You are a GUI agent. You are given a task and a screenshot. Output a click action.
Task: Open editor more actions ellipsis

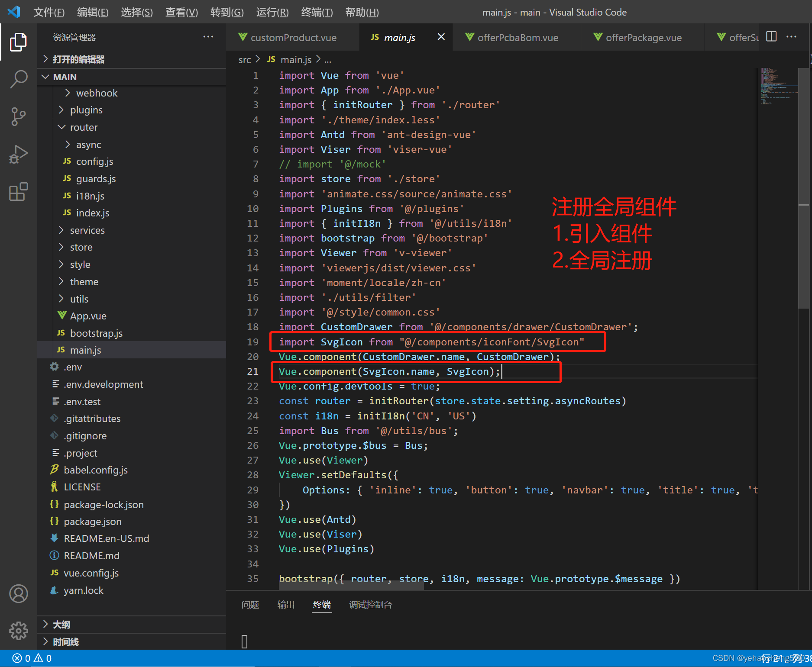(792, 36)
